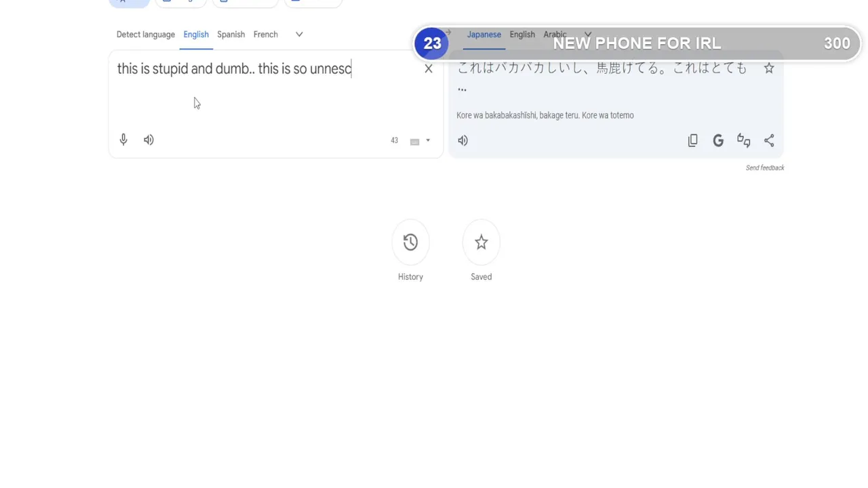This screenshot has height=488, width=868.
Task: Copy translation to clipboard
Action: pyautogui.click(x=692, y=140)
